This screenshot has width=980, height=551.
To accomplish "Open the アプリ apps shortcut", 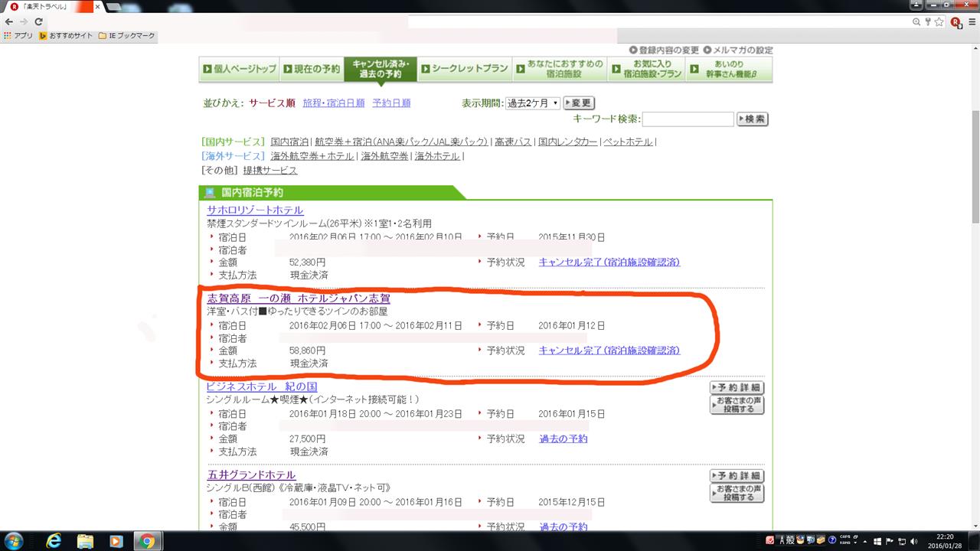I will (x=18, y=35).
